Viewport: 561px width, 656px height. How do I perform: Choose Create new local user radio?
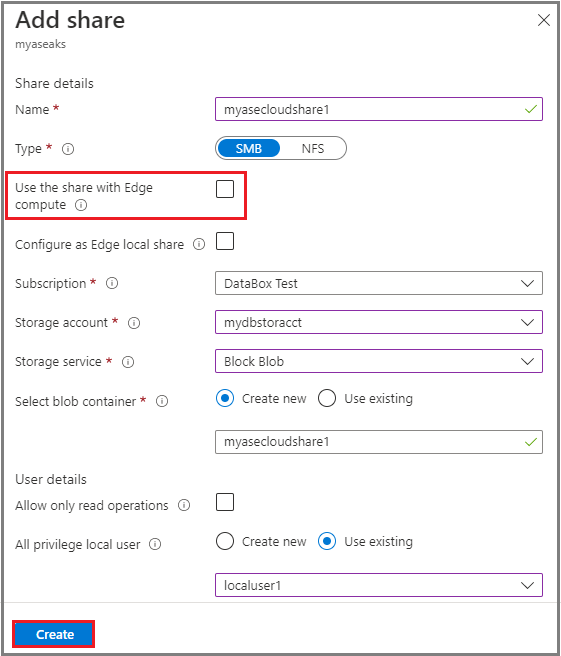pos(225,541)
